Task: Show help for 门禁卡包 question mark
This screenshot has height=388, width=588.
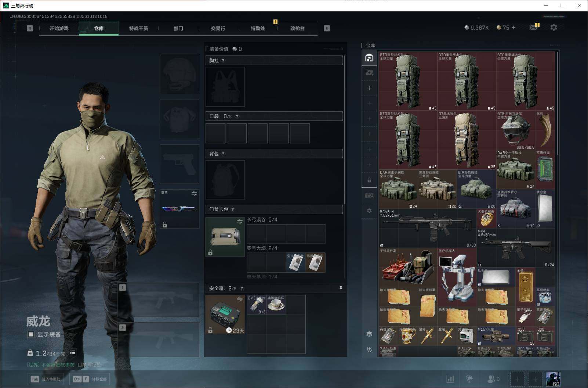Action: coord(233,209)
